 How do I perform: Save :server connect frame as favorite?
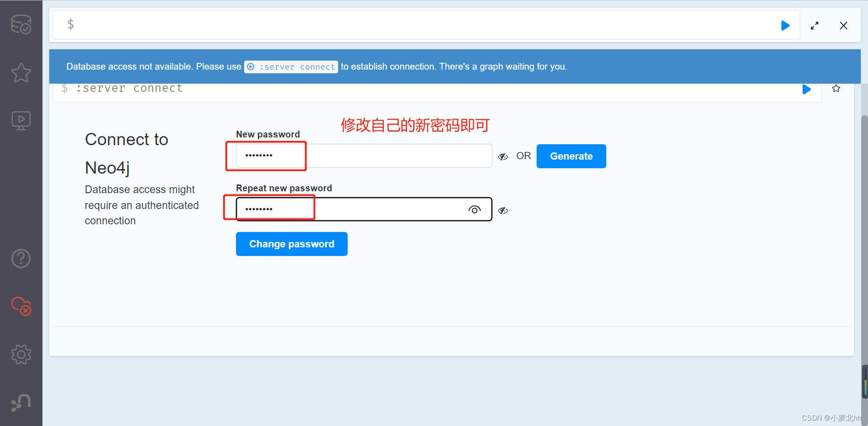[x=836, y=89]
